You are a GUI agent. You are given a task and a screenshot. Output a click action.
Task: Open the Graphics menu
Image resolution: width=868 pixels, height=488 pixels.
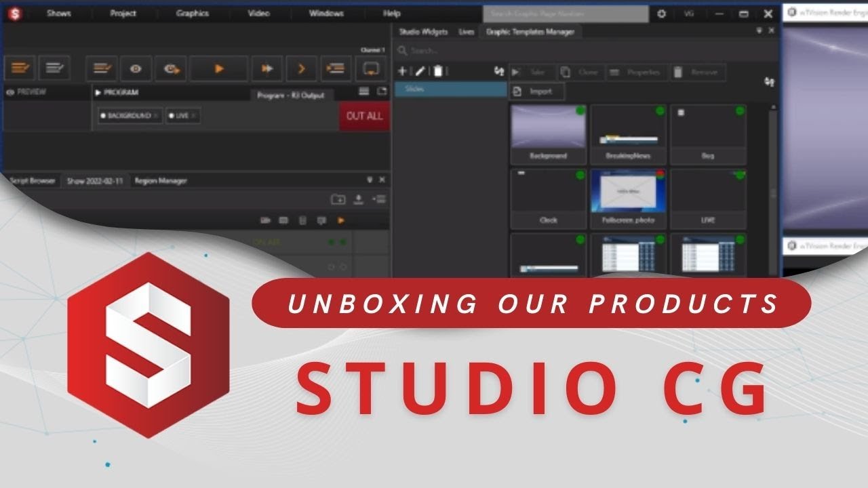point(193,14)
